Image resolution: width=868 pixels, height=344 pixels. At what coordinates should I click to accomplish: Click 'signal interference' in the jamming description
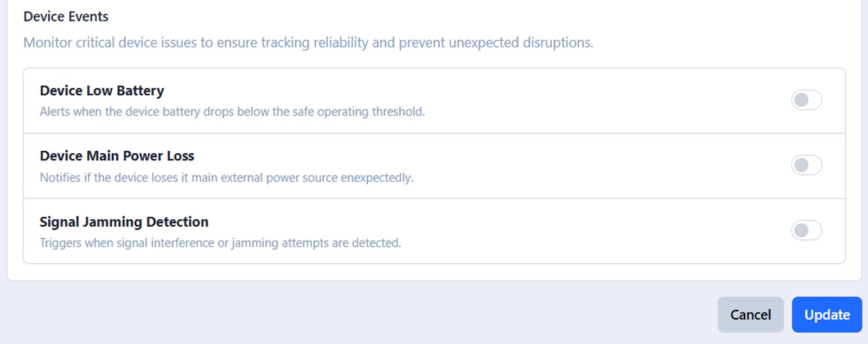(x=165, y=243)
